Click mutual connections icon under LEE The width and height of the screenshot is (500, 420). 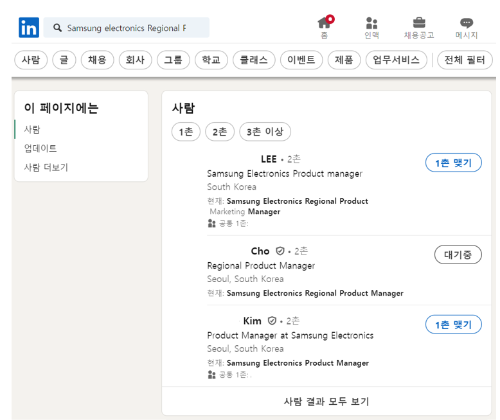coord(211,223)
